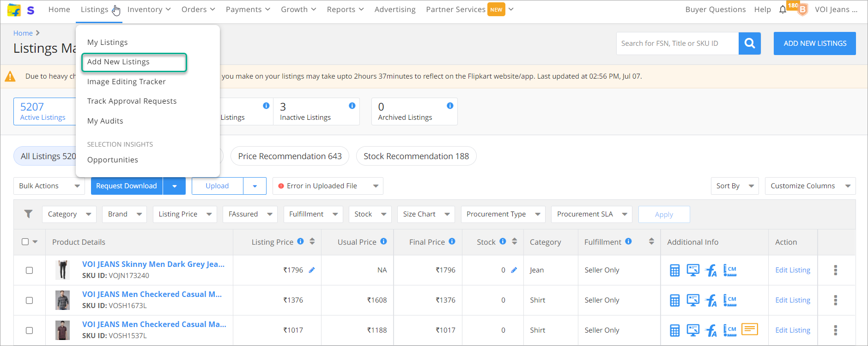Open monitor preview icon for VOJN173240 row
The height and width of the screenshot is (346, 868).
coord(693,270)
